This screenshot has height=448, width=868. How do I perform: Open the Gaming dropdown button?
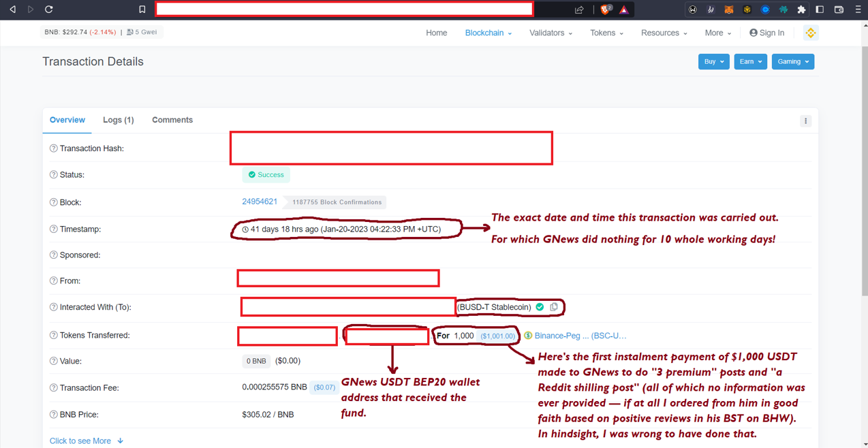793,62
